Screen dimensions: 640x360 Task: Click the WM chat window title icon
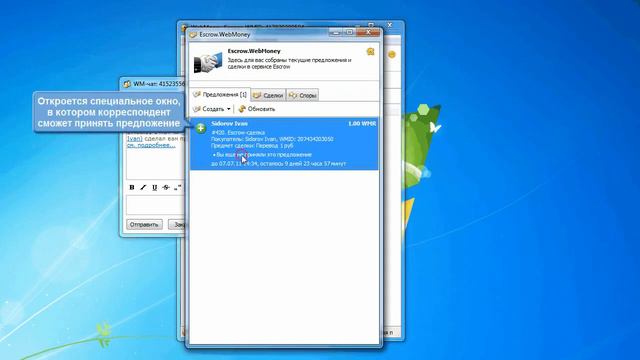tap(127, 84)
